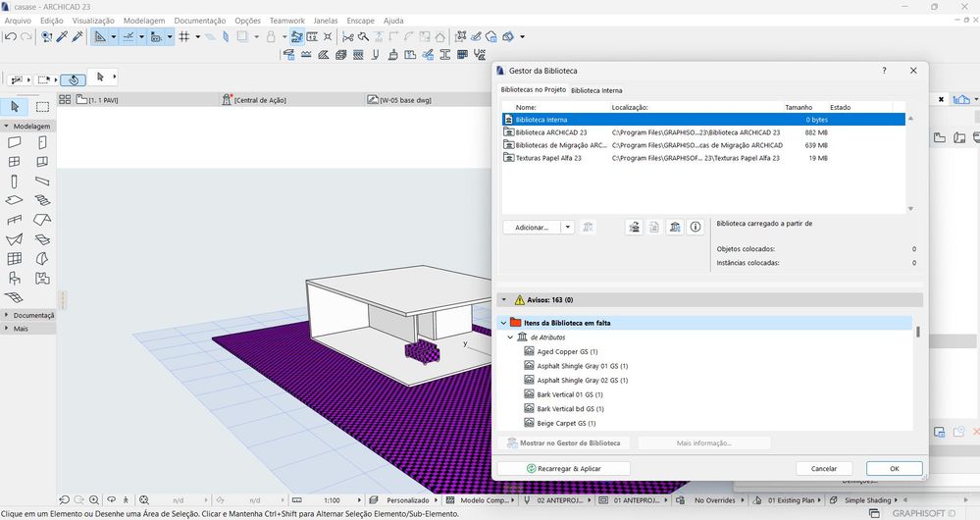Image resolution: width=980 pixels, height=520 pixels.
Task: Collapse Itens da Biblioteca em falta
Action: [504, 322]
